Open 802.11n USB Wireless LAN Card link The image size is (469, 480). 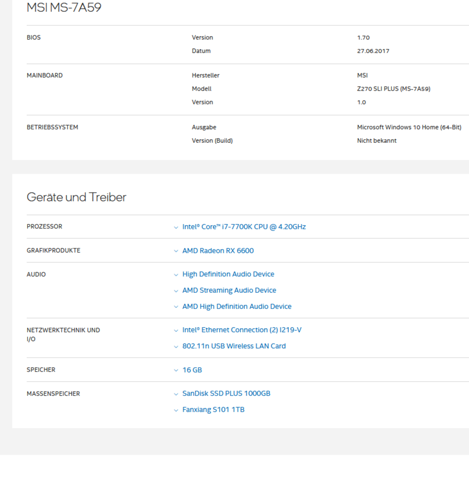coord(234,346)
